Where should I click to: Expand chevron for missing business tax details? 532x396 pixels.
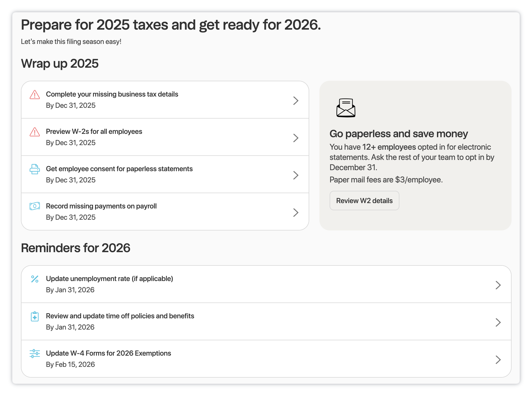click(296, 101)
